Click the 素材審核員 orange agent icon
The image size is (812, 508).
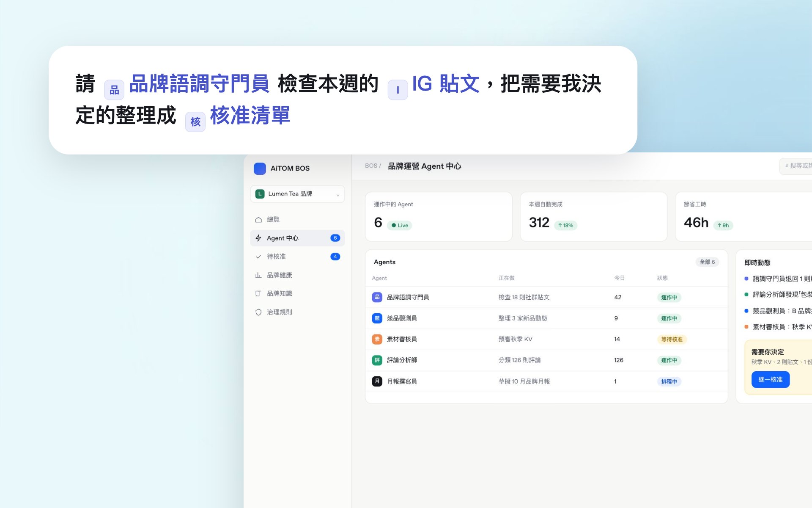pos(377,339)
